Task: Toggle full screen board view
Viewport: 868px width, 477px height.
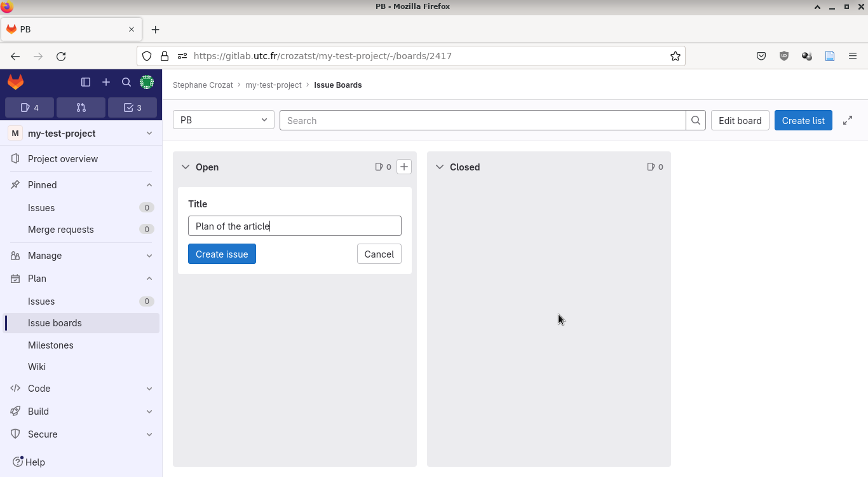Action: 848,120
